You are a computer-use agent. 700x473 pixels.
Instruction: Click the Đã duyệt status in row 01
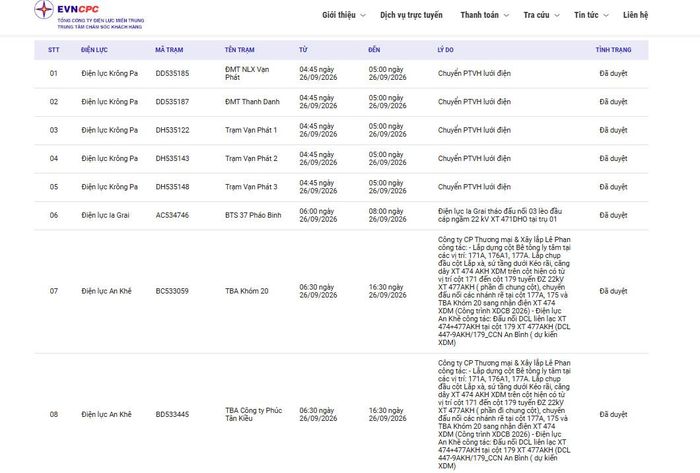(613, 73)
